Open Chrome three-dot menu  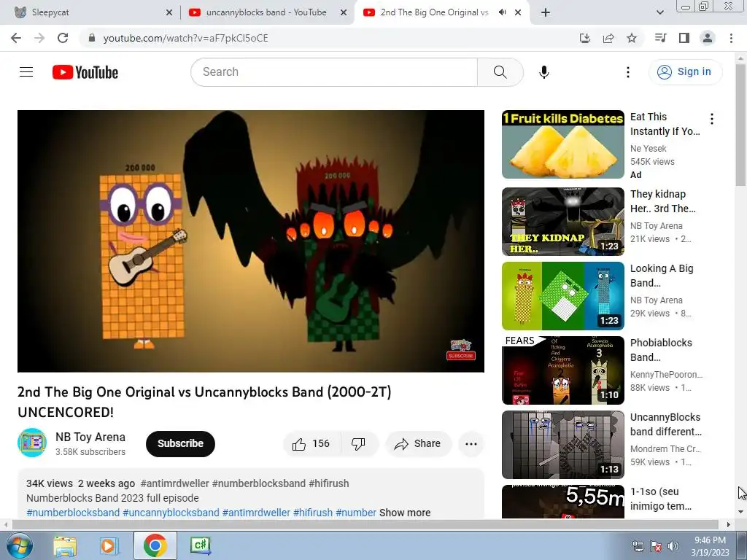(731, 38)
